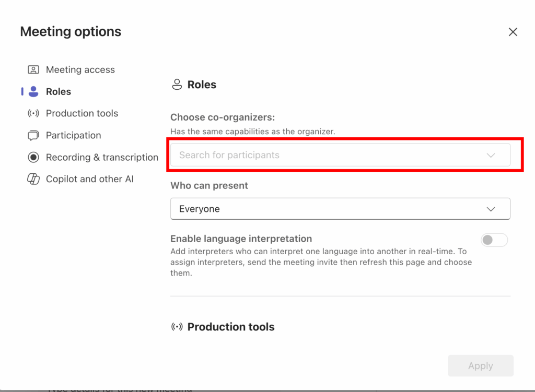Click the chevron arrow in Everyone dropdown
This screenshot has width=535, height=392.
[x=491, y=209]
